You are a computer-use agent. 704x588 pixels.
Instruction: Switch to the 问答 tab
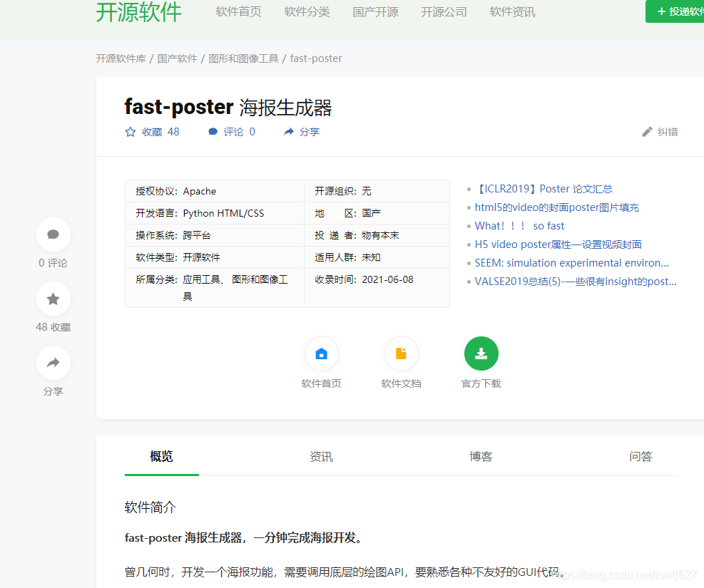pyautogui.click(x=641, y=457)
